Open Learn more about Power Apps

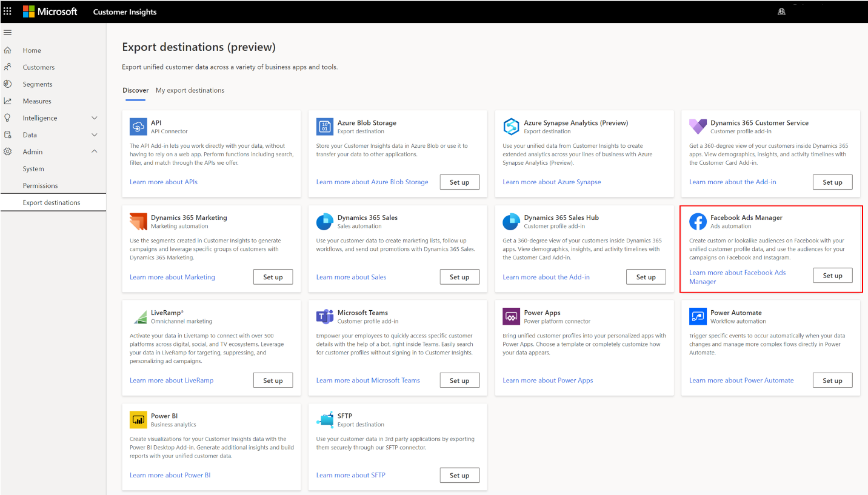tap(548, 380)
